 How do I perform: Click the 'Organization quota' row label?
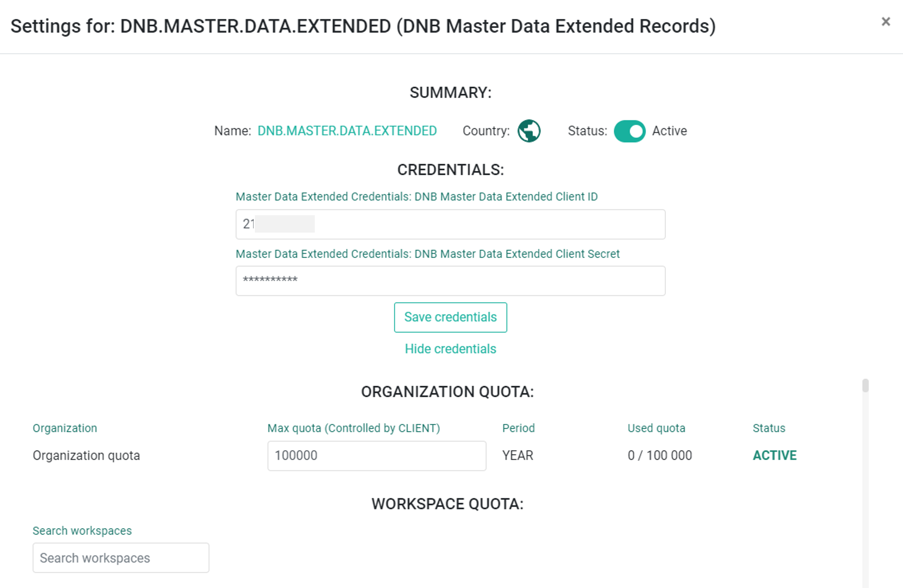(86, 455)
